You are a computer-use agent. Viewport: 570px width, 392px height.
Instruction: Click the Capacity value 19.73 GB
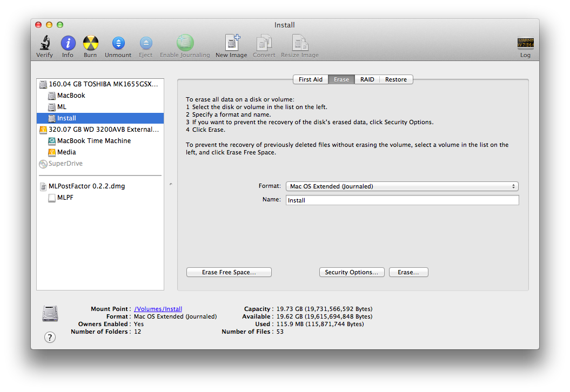tap(324, 309)
